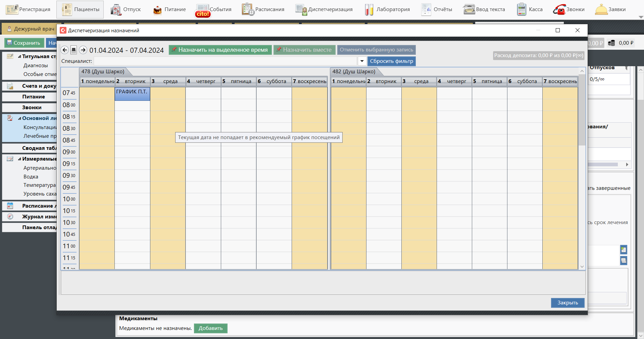Open the Касса module
644x339 pixels.
pos(530,9)
